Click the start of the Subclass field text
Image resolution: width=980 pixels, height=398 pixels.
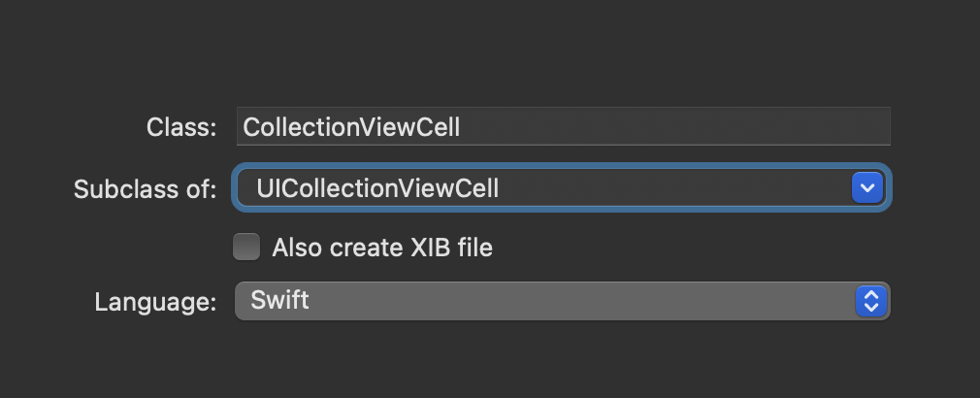point(257,187)
